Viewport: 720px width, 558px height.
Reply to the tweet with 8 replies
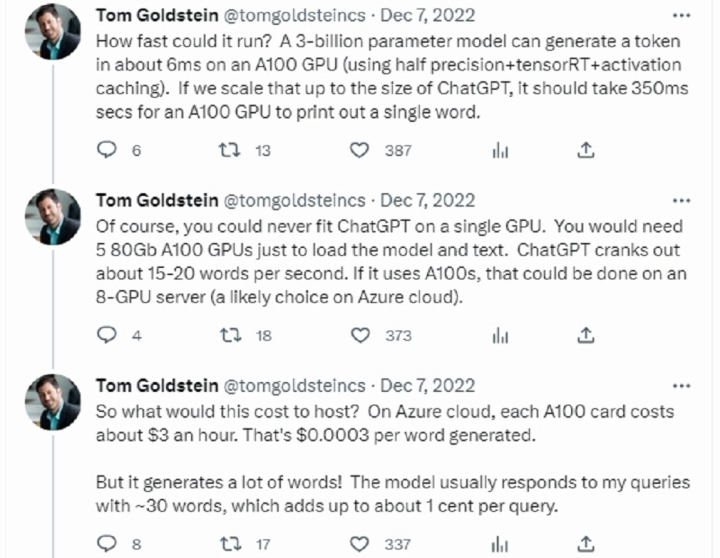point(107,543)
